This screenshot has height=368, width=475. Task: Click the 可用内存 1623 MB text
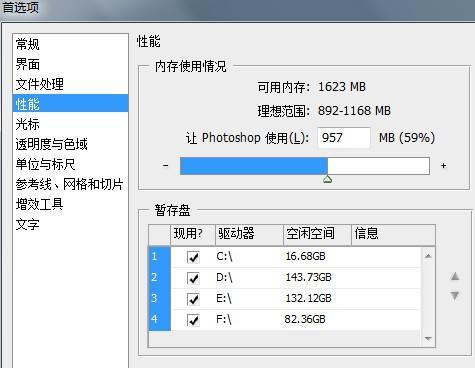[311, 87]
